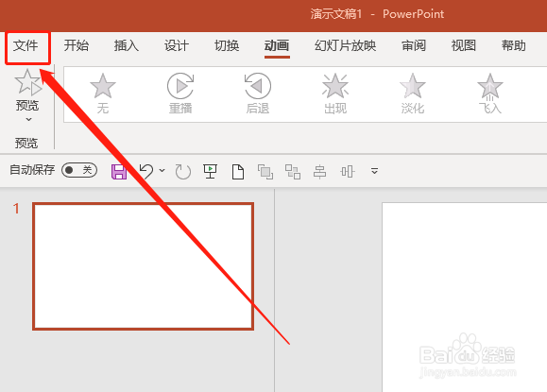Click the 帮助 tab
Viewport: 547px width, 392px height.
click(x=514, y=46)
